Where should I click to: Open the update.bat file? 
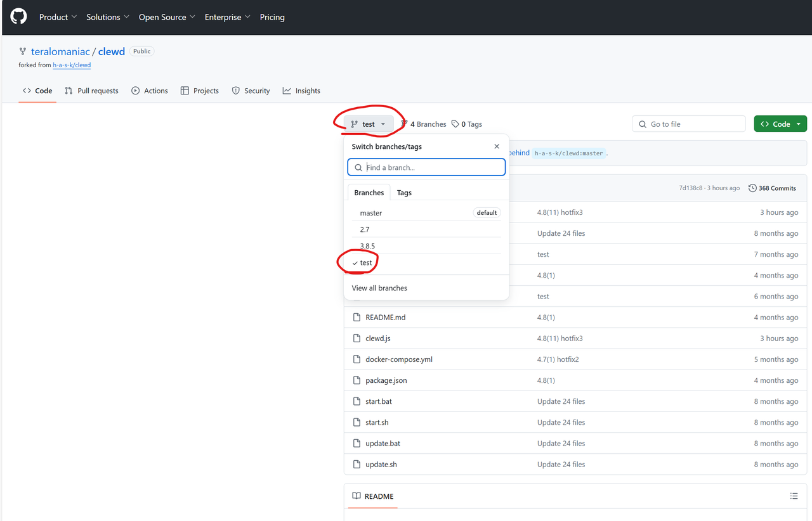pyautogui.click(x=383, y=443)
